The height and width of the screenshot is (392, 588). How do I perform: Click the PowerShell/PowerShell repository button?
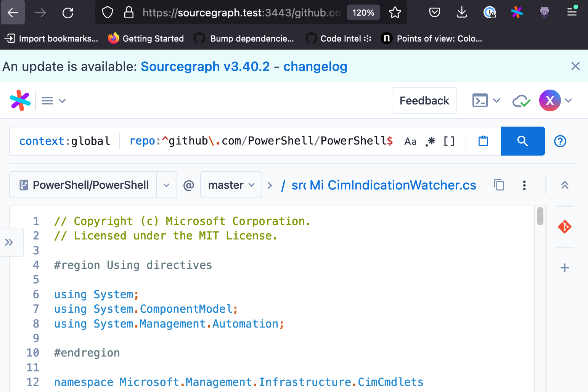(x=83, y=185)
